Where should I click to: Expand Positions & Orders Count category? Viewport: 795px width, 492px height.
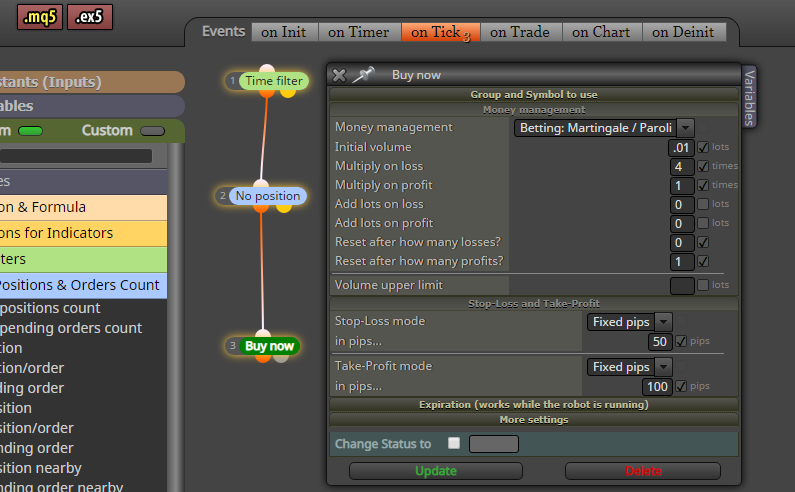tap(83, 285)
